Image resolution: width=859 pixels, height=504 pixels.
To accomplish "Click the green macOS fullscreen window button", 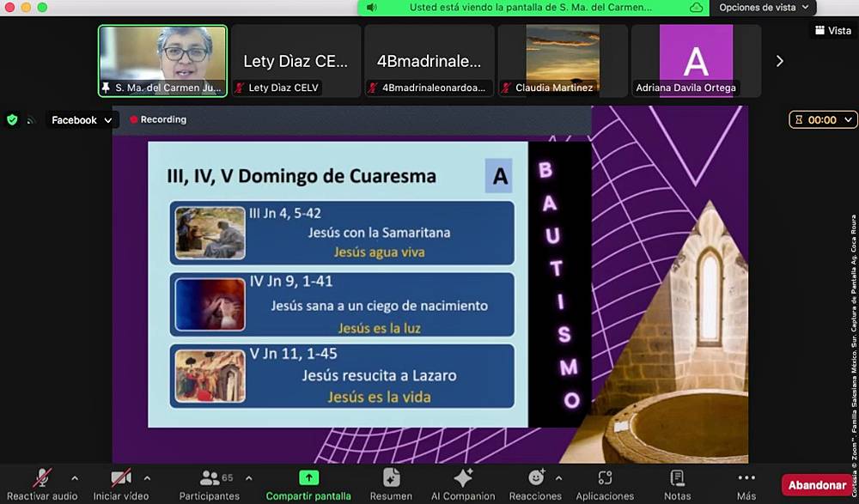I will pyautogui.click(x=42, y=7).
